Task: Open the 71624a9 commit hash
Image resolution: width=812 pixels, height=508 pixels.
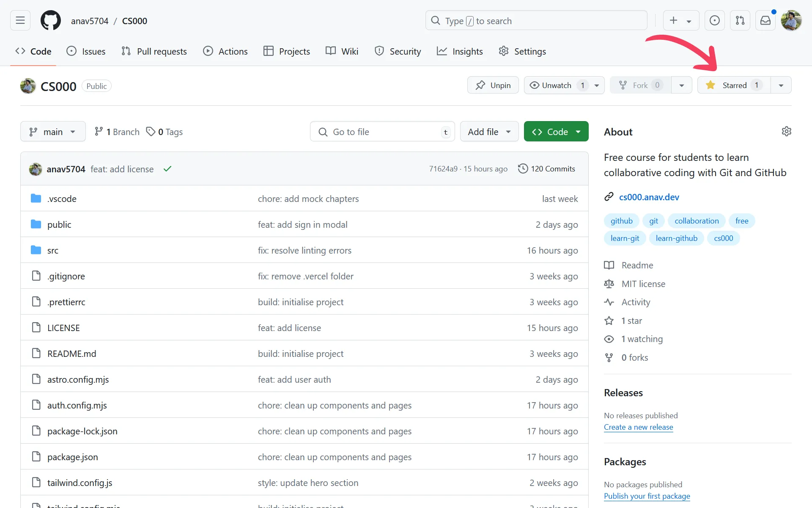Action: coord(443,168)
